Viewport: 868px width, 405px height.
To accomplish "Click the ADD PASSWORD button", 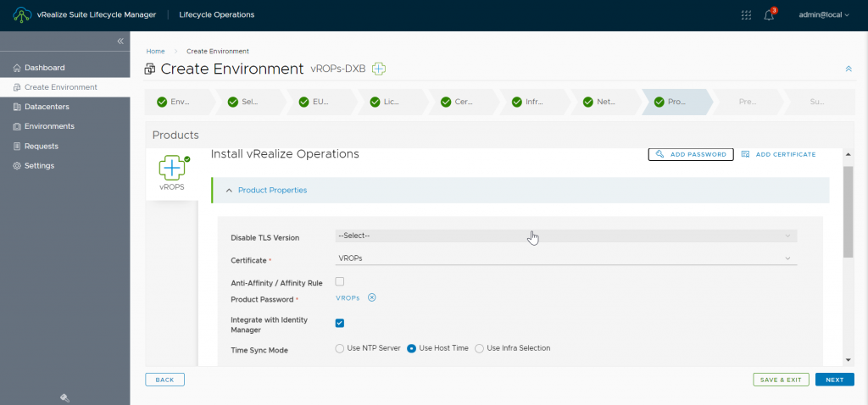I will coord(691,154).
